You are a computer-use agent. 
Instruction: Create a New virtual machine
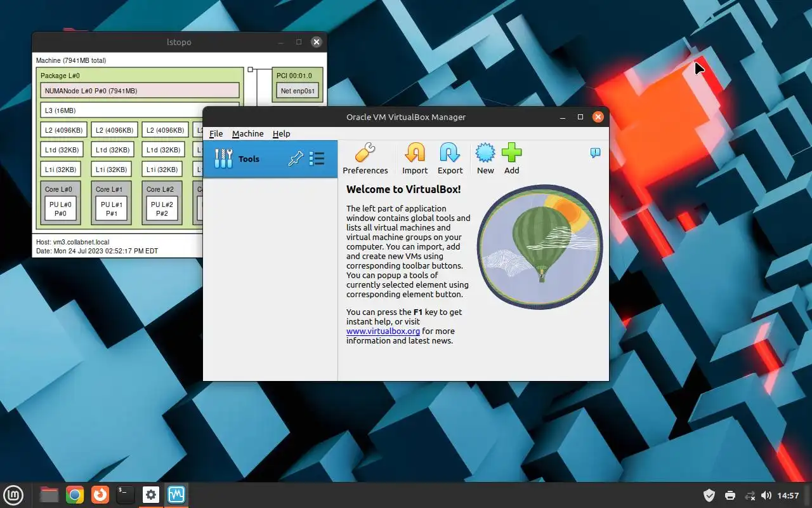click(485, 159)
